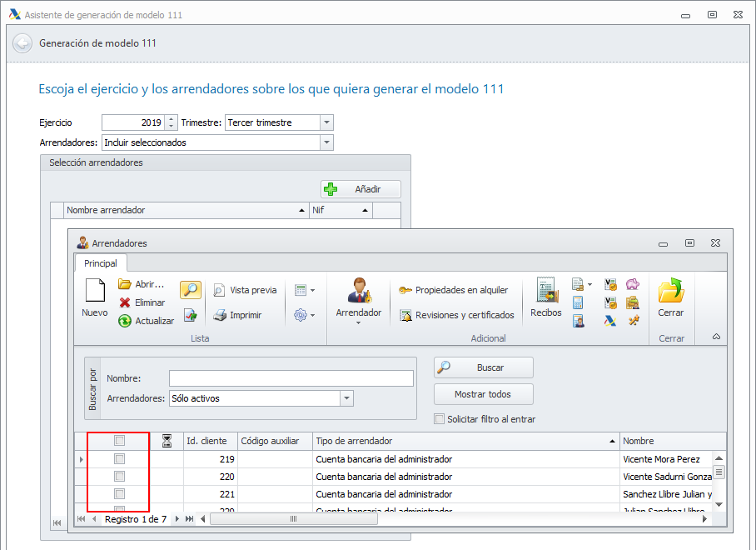
Task: Go to previous record in Arrendadores navigator
Action: pos(94,519)
